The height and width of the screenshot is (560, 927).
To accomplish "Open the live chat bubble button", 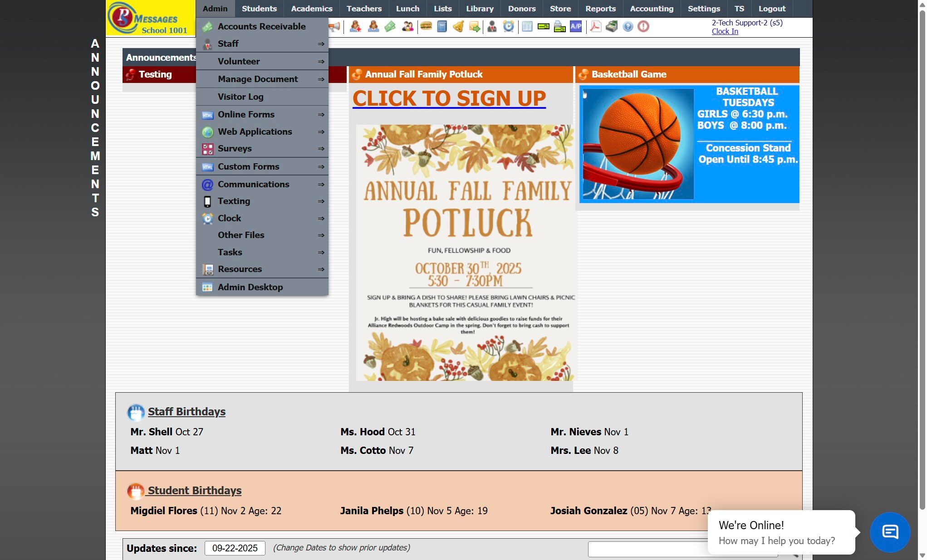I will click(x=889, y=532).
